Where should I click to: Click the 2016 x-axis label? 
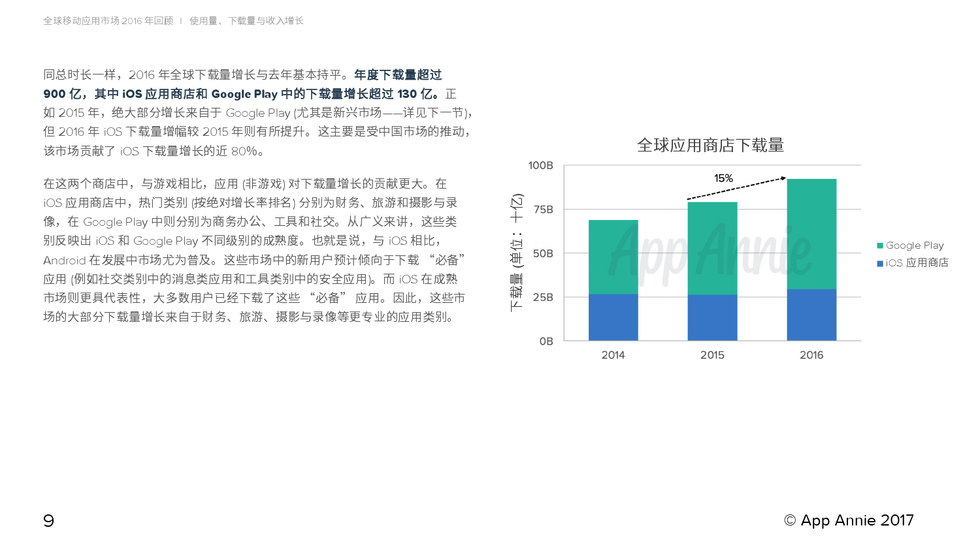click(x=811, y=355)
